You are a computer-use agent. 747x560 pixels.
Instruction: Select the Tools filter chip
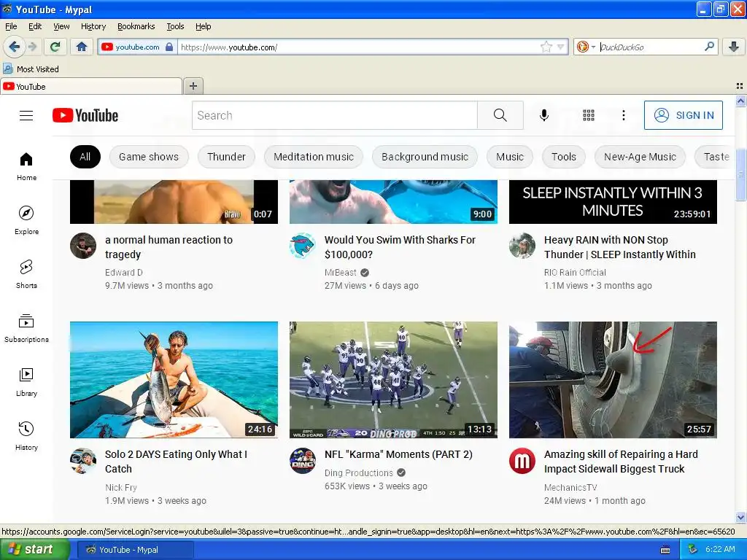point(564,157)
